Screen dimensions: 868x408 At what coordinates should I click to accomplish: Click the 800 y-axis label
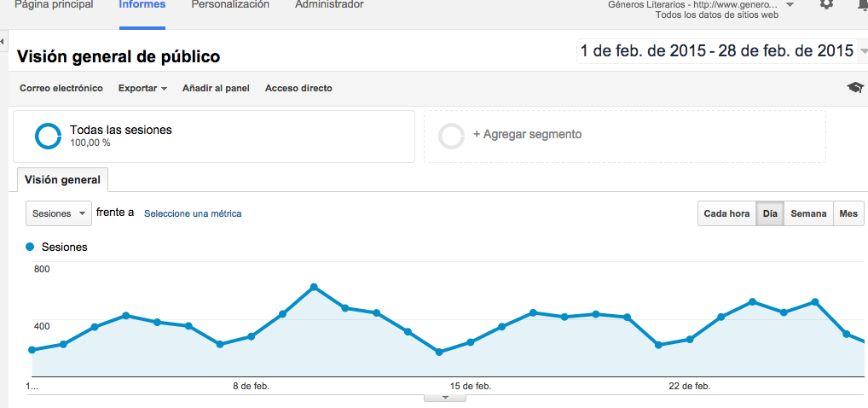point(43,270)
